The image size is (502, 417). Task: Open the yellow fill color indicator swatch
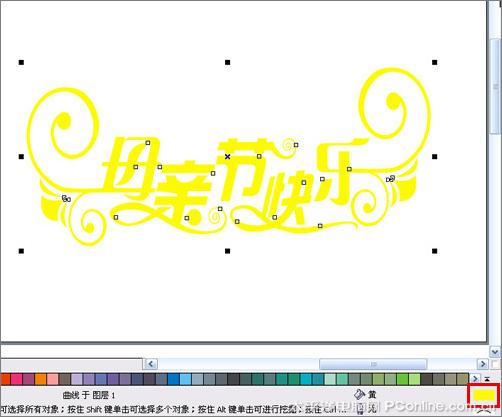pyautogui.click(x=484, y=395)
